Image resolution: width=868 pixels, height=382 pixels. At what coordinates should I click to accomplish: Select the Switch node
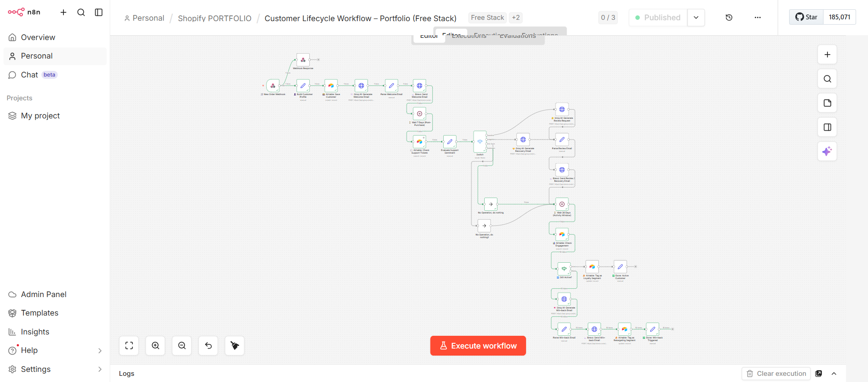[480, 142]
